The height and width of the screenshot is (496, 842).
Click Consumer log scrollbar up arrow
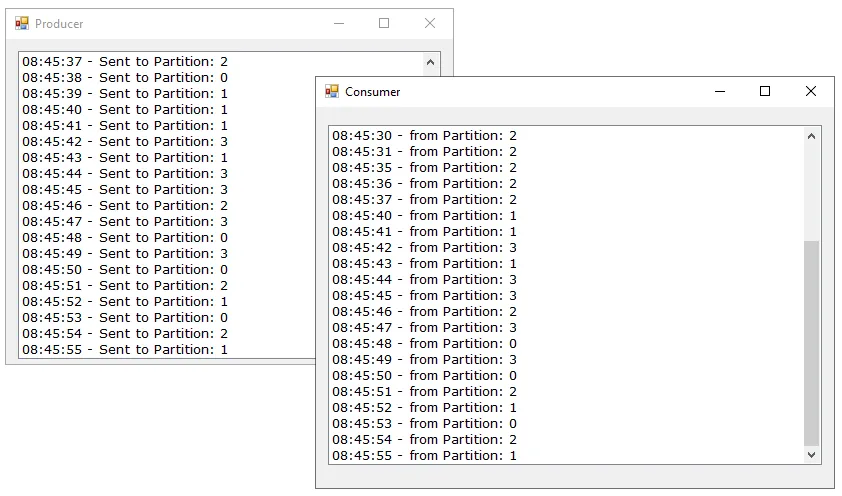tap(811, 136)
